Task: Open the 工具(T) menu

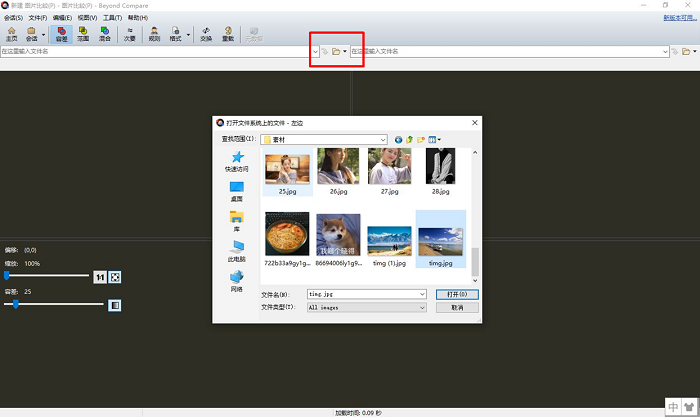Action: pos(112,18)
